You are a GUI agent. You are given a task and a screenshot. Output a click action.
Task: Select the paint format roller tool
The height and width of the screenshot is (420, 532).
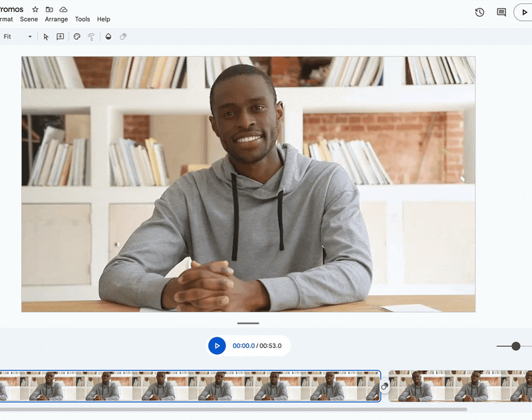tap(92, 37)
